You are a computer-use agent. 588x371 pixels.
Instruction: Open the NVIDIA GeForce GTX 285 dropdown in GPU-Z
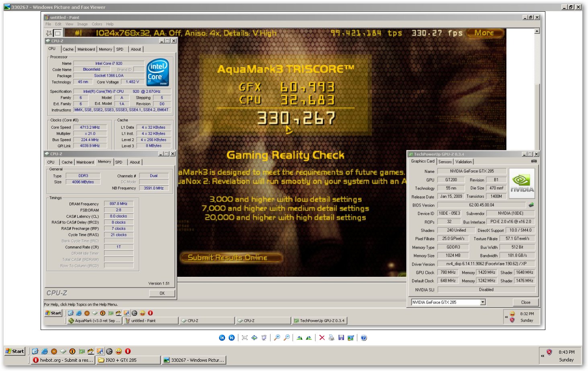(483, 302)
